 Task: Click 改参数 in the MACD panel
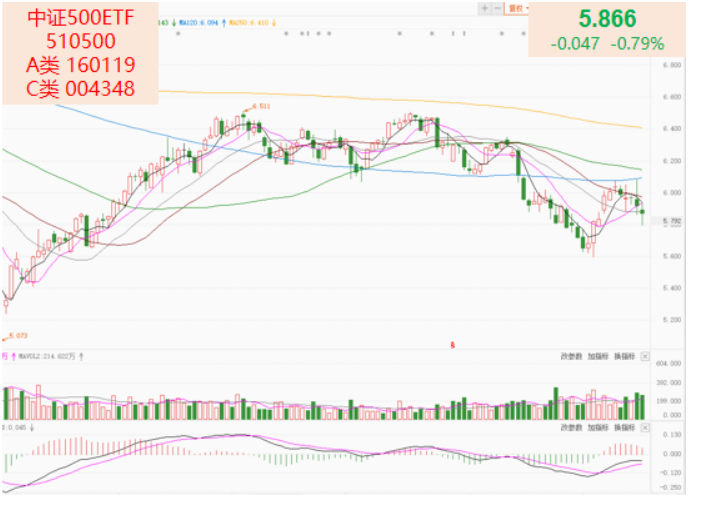(x=572, y=427)
